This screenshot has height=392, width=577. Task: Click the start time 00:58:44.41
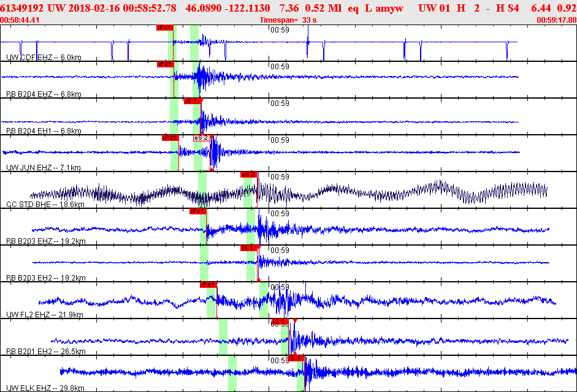(20, 20)
